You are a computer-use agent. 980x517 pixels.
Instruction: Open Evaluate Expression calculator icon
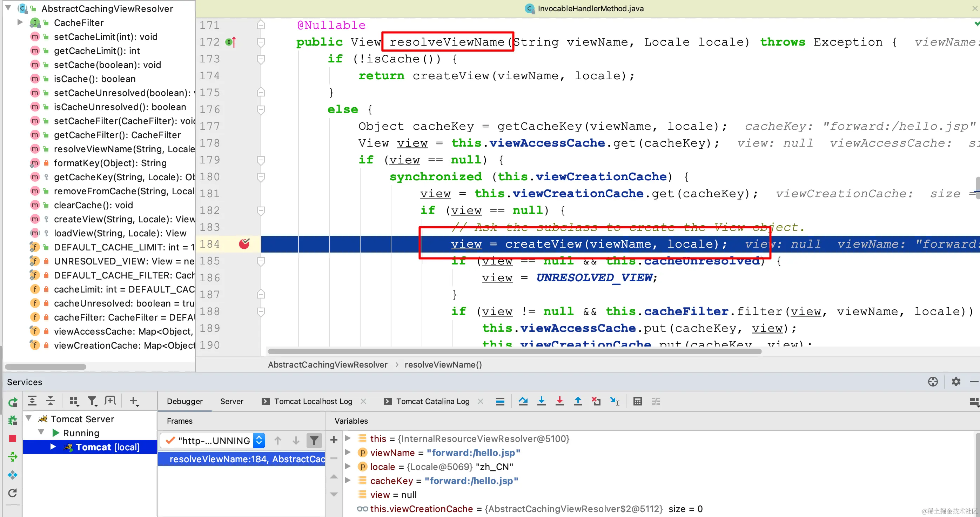click(x=638, y=401)
